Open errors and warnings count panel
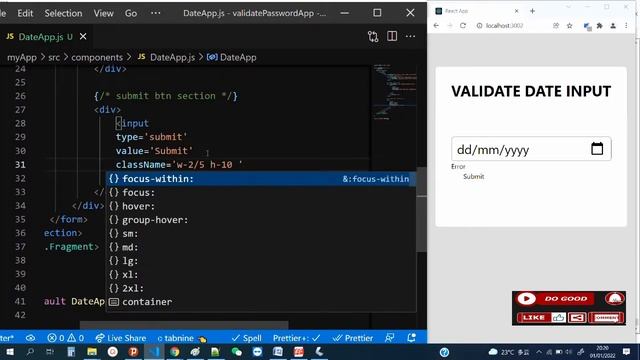The height and width of the screenshot is (360, 640). (65, 338)
